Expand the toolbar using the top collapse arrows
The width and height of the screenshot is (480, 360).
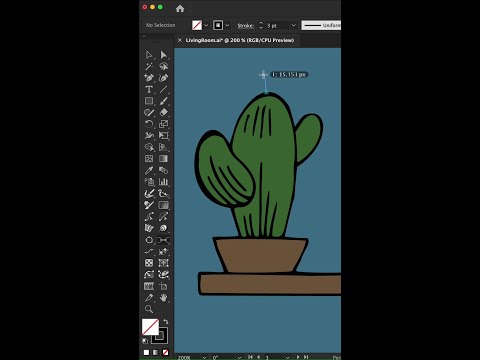(144, 36)
